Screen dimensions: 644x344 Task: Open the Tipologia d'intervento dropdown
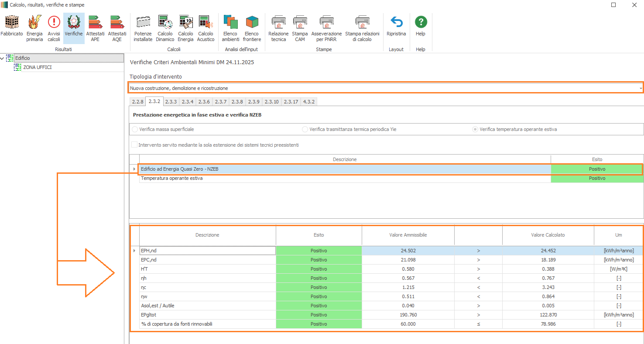coord(640,88)
